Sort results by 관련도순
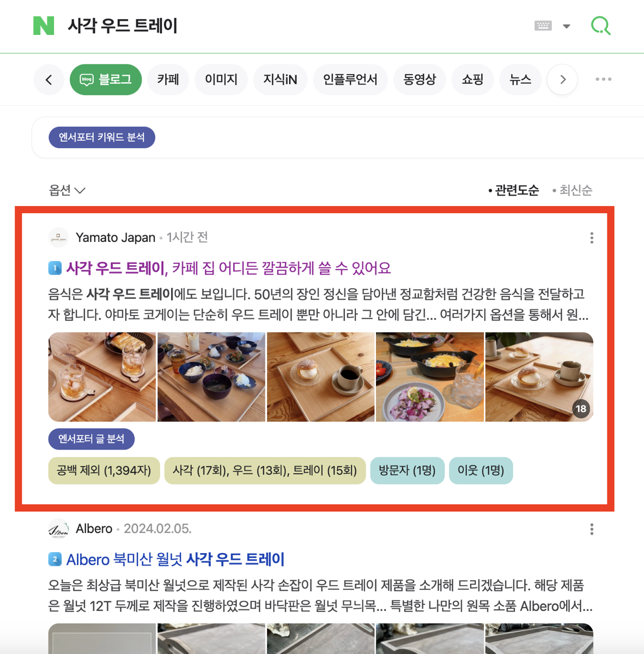This screenshot has height=654, width=644. [x=513, y=190]
